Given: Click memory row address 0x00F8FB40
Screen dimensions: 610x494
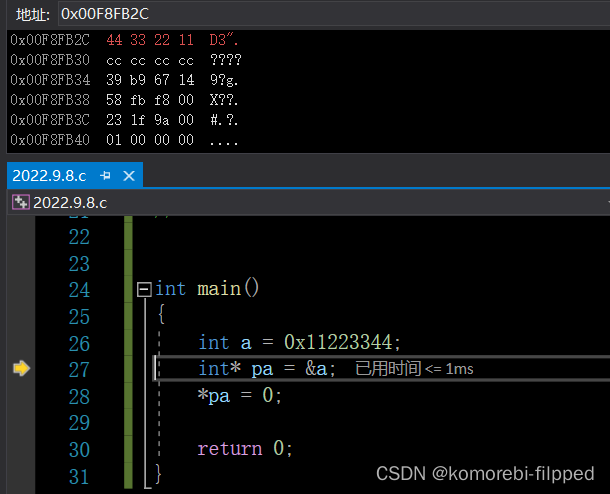Looking at the screenshot, I should (50, 140).
